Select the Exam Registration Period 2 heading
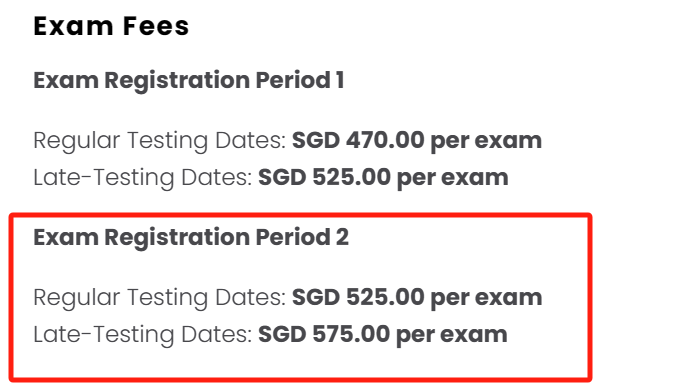This screenshot has height=387, width=694. 191,237
